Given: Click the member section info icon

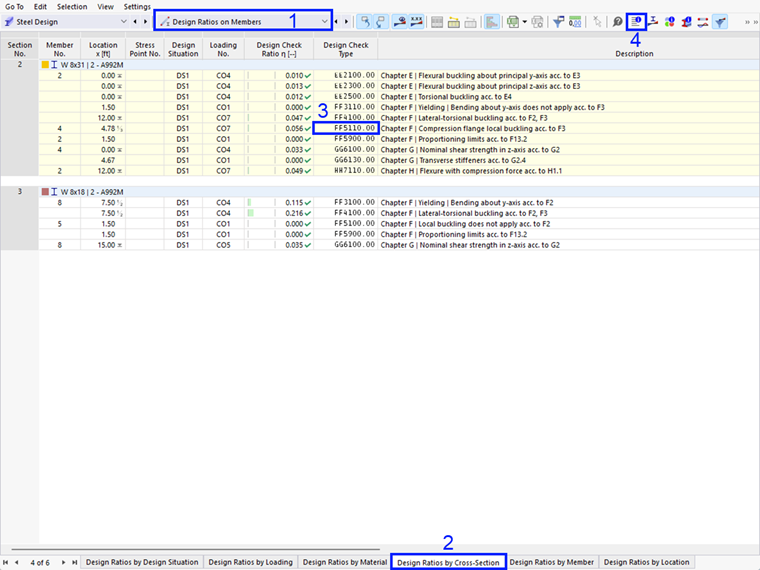Looking at the screenshot, I should (653, 22).
